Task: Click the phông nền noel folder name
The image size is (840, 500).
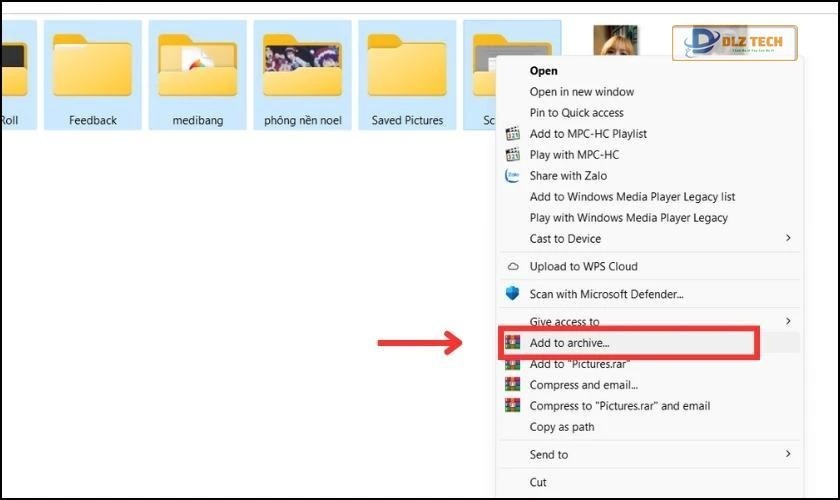Action: pyautogui.click(x=303, y=121)
